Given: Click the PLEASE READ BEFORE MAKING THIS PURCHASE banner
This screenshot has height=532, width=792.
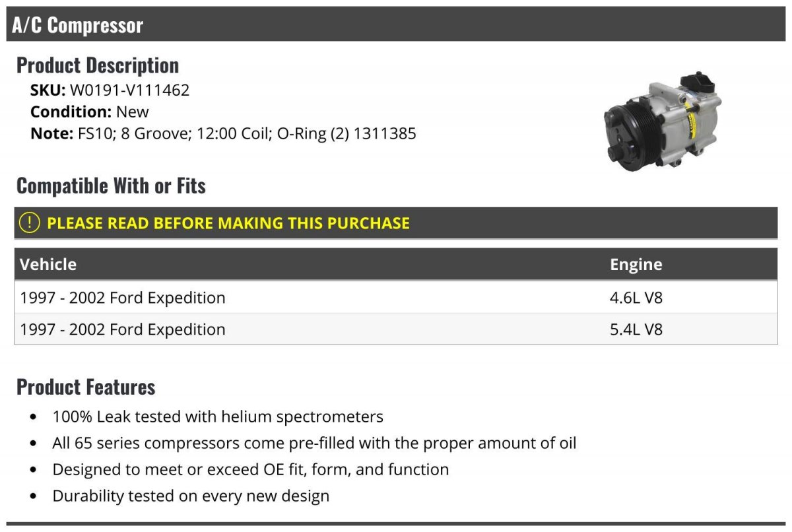Looking at the screenshot, I should 228,223.
